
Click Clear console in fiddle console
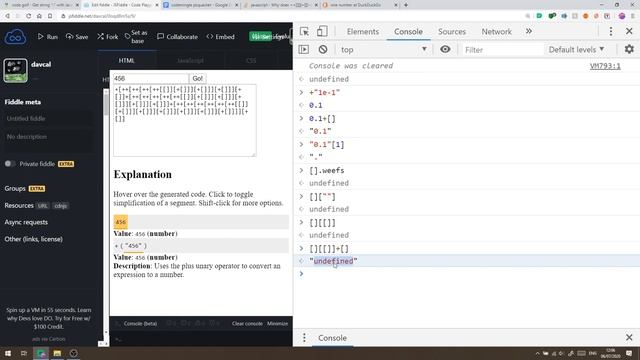[x=247, y=323]
